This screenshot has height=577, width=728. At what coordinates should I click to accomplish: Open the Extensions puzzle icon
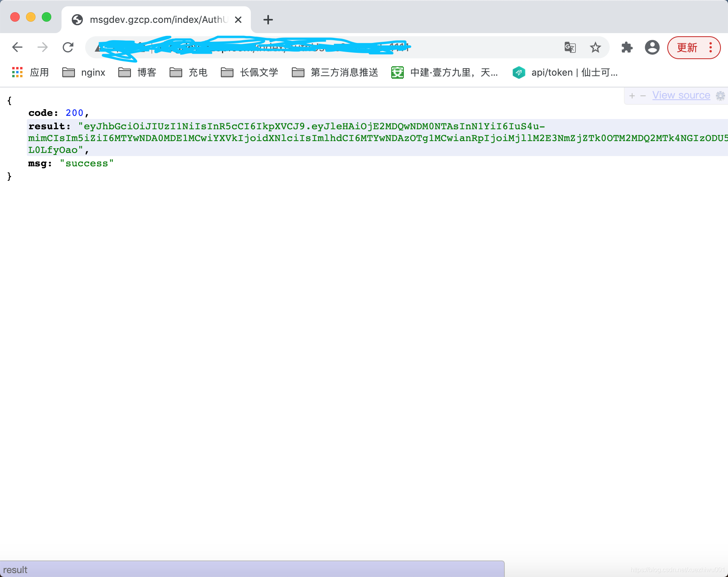pos(627,47)
